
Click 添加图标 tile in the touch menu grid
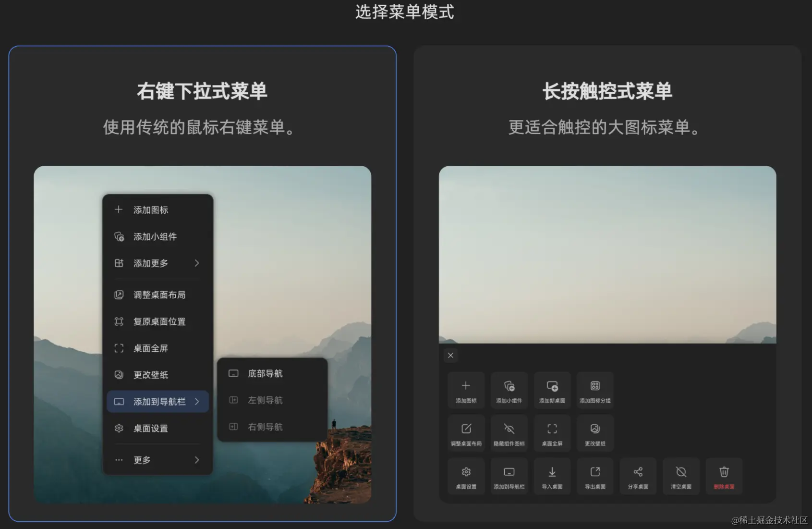[466, 390]
